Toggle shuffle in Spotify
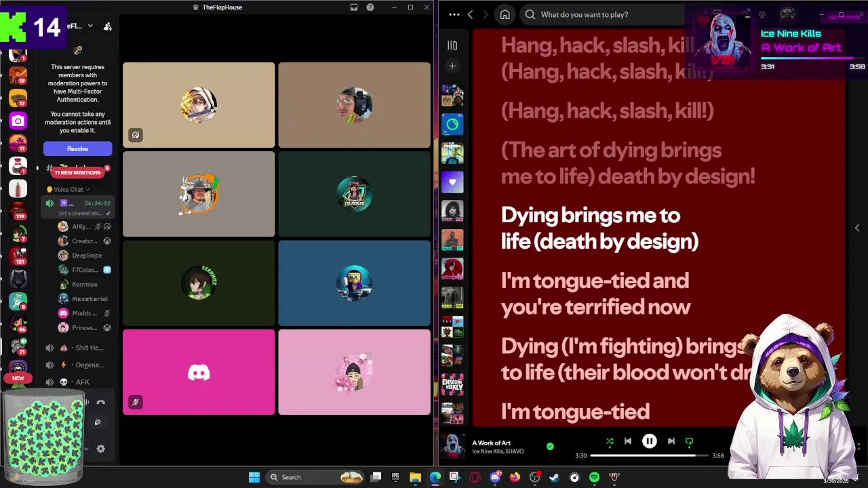Viewport: 868px width, 488px height. pos(609,441)
